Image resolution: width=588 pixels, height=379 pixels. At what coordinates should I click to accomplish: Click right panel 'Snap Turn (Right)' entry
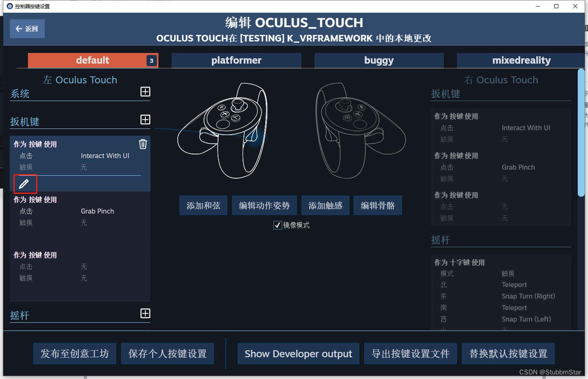pos(528,296)
